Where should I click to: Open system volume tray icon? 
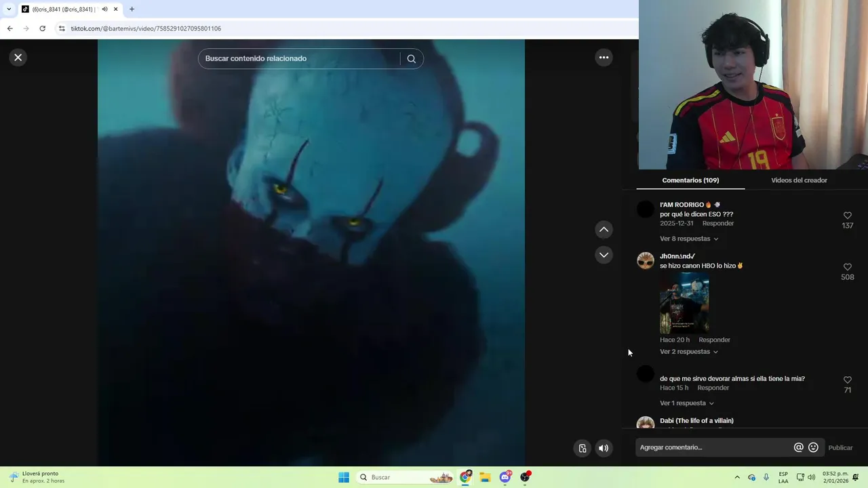(x=812, y=477)
